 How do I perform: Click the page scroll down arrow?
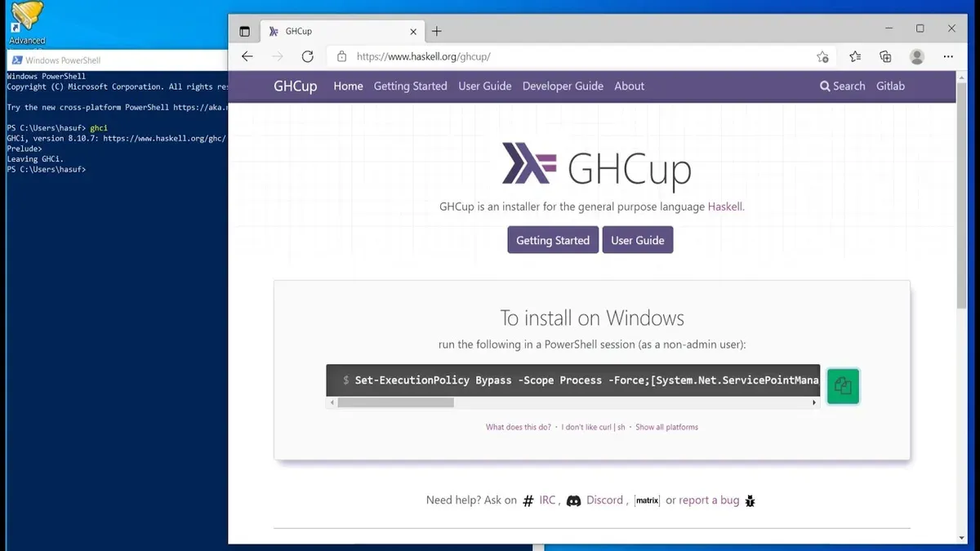click(961, 539)
